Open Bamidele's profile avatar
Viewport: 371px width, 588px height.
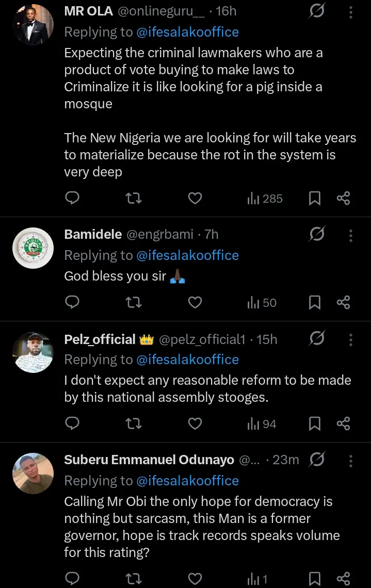[33, 248]
